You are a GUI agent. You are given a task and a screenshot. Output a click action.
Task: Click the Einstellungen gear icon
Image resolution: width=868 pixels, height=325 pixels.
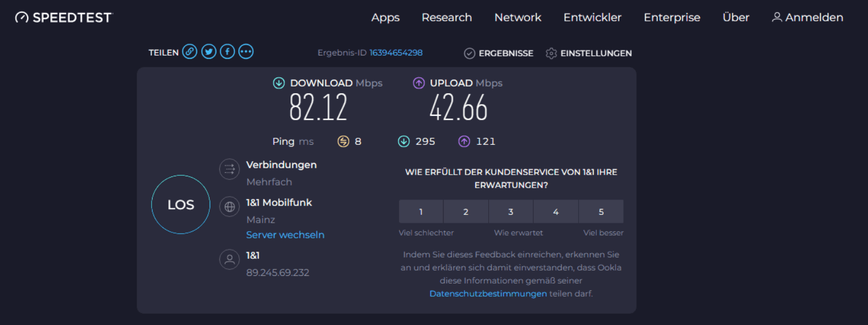(x=552, y=53)
